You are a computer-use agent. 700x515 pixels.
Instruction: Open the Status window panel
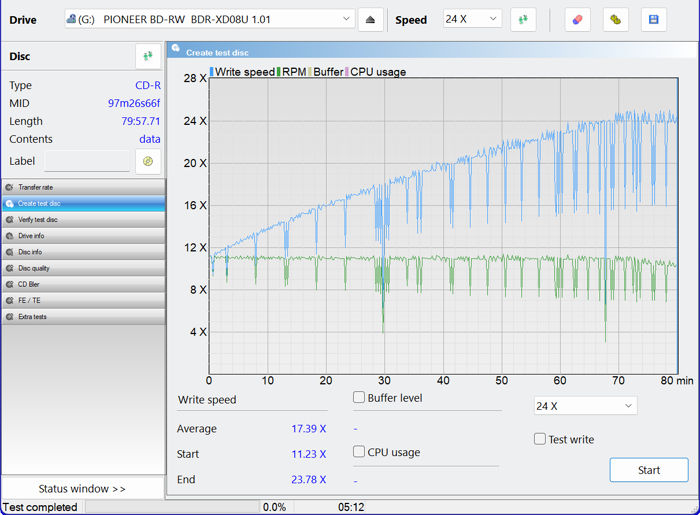click(x=82, y=489)
